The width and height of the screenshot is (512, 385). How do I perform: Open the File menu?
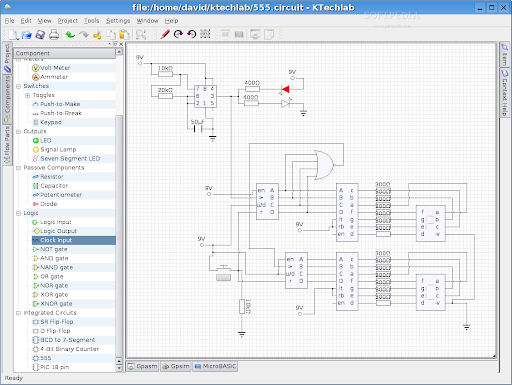coord(9,21)
